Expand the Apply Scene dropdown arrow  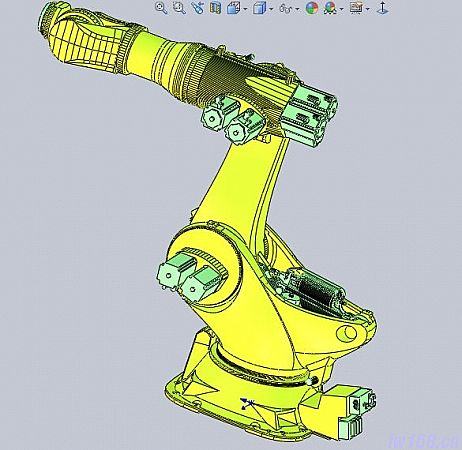[x=342, y=9]
